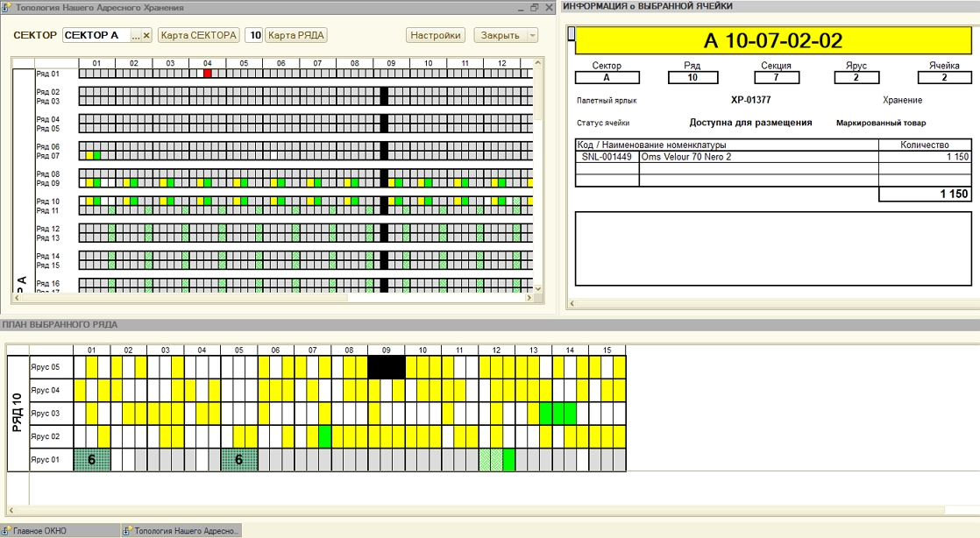Screen dimensions: 980x538
Task: Click 'Маркированный товар' text
Action: click(x=881, y=123)
